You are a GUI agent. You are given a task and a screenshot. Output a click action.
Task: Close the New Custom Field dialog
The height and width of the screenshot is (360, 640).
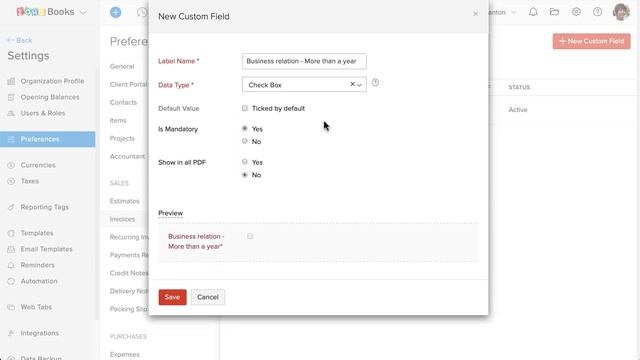(x=476, y=14)
